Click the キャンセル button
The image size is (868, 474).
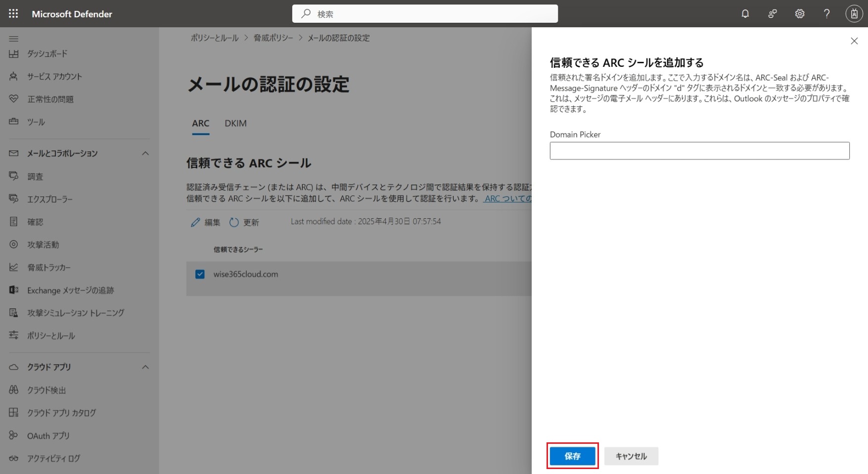pyautogui.click(x=631, y=456)
